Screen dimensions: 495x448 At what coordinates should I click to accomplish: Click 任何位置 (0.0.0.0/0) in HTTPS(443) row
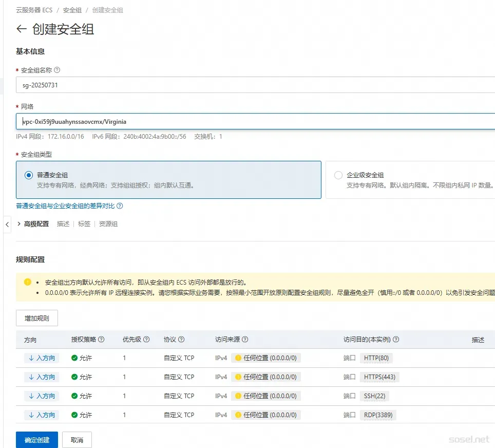pos(266,377)
